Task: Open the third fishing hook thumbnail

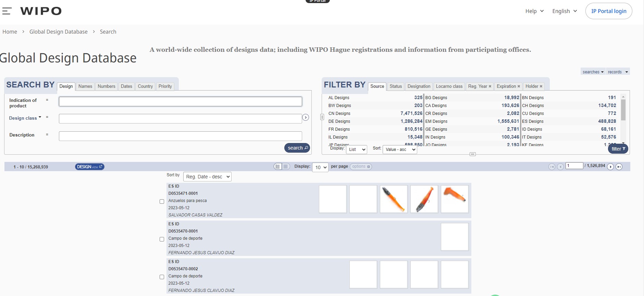Action: pos(455,199)
